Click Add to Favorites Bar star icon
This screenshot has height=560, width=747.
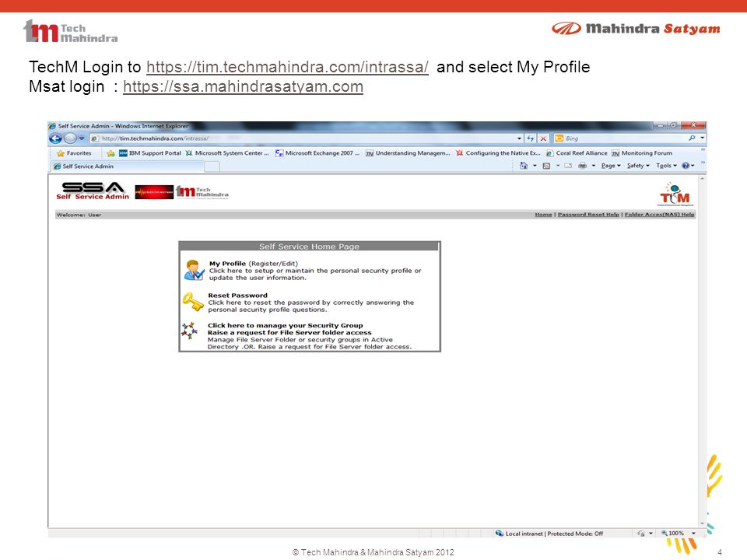(110, 153)
